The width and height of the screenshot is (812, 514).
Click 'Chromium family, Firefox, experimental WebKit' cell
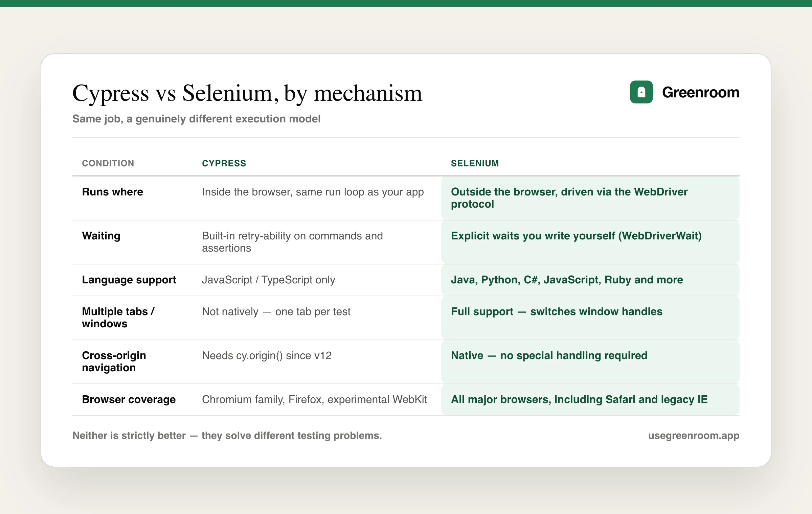pyautogui.click(x=314, y=399)
